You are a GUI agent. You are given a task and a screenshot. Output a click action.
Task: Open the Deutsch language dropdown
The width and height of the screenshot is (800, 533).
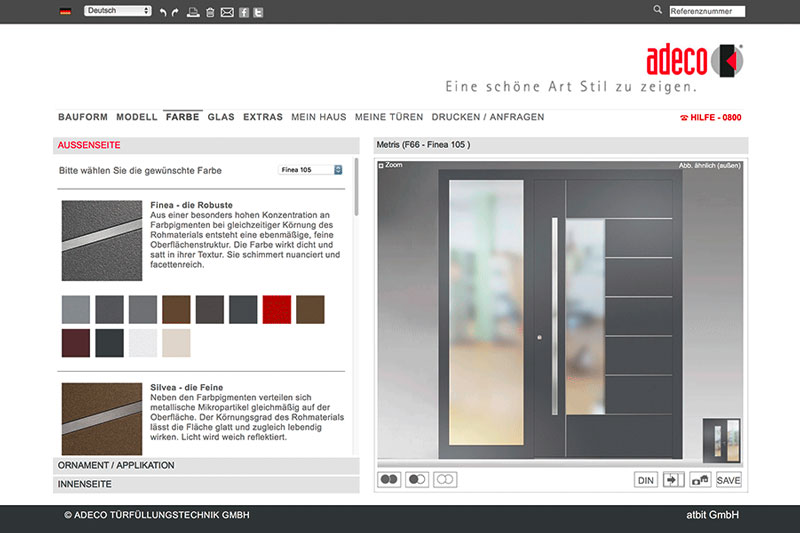(117, 11)
